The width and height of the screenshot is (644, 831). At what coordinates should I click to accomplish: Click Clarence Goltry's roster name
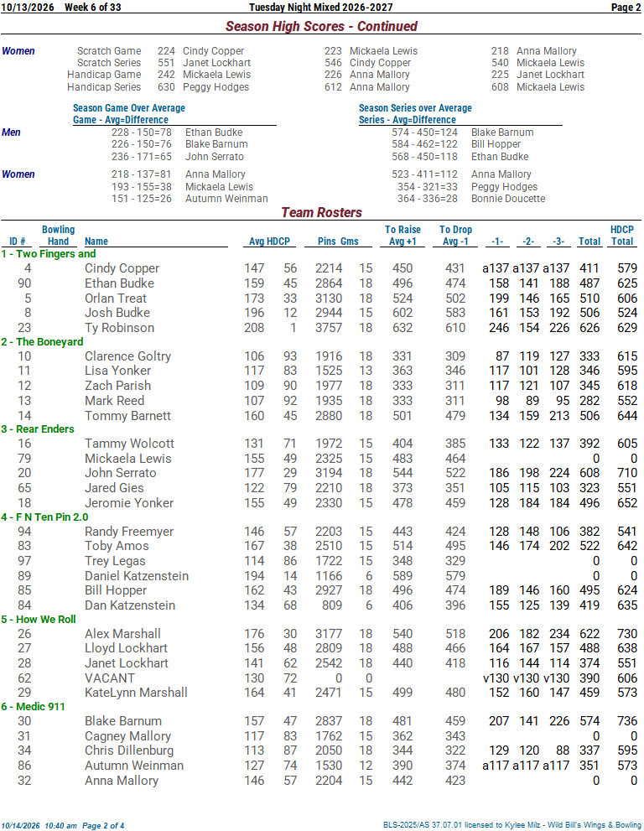coord(127,356)
